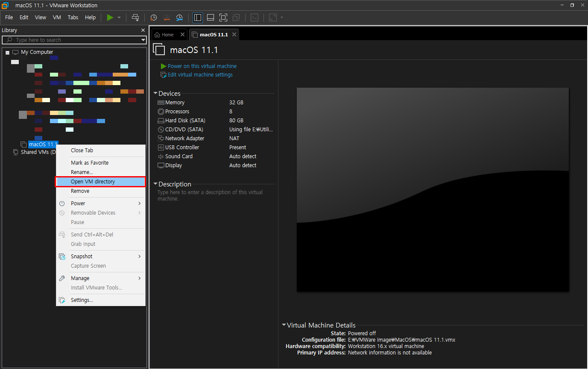
Task: Collapse the Description section
Action: [155, 184]
